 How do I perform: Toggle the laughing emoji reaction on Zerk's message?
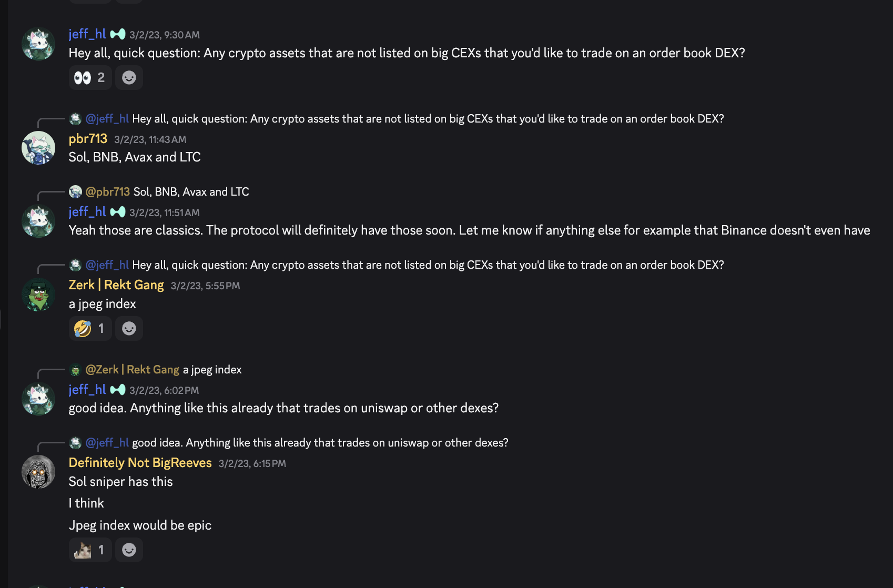(90, 329)
